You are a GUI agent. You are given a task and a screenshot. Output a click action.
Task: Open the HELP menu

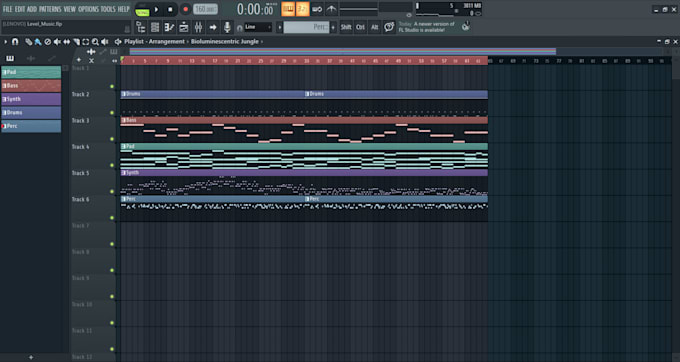coord(124,9)
